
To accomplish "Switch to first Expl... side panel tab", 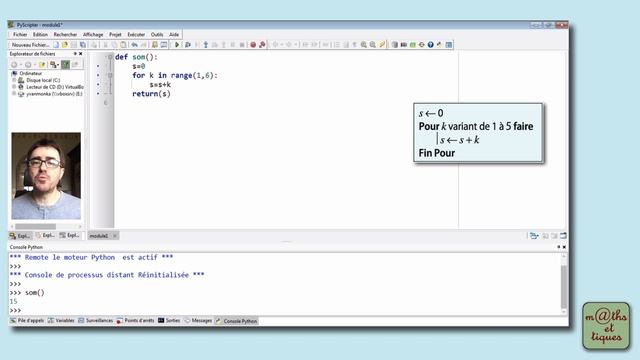I will [x=20, y=236].
